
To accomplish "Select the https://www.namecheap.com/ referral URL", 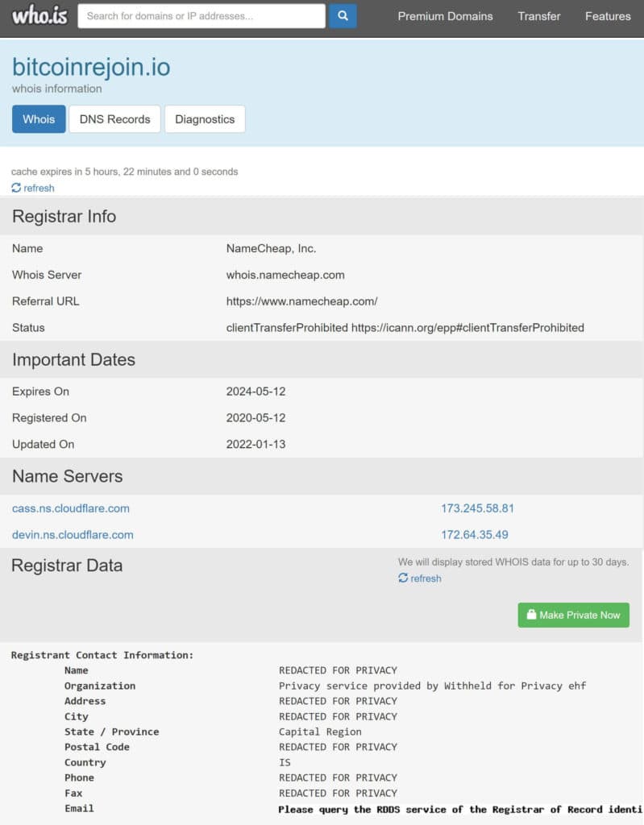I will (x=301, y=301).
